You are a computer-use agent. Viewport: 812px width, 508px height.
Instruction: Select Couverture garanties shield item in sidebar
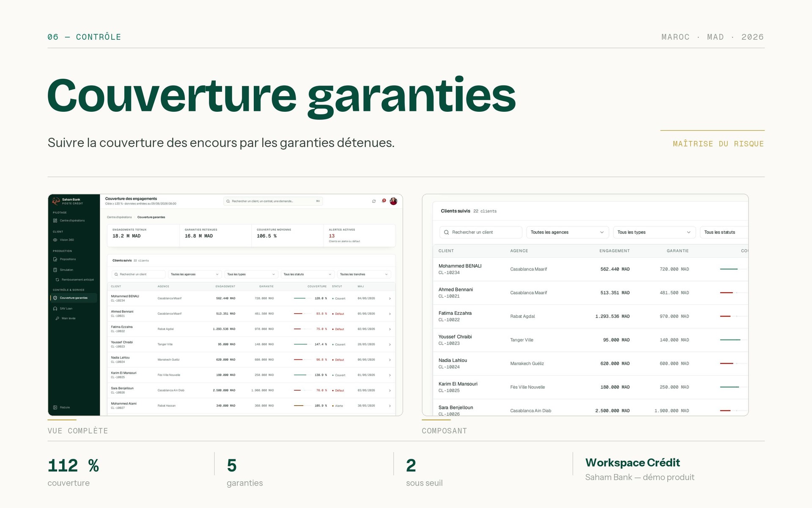[74, 298]
